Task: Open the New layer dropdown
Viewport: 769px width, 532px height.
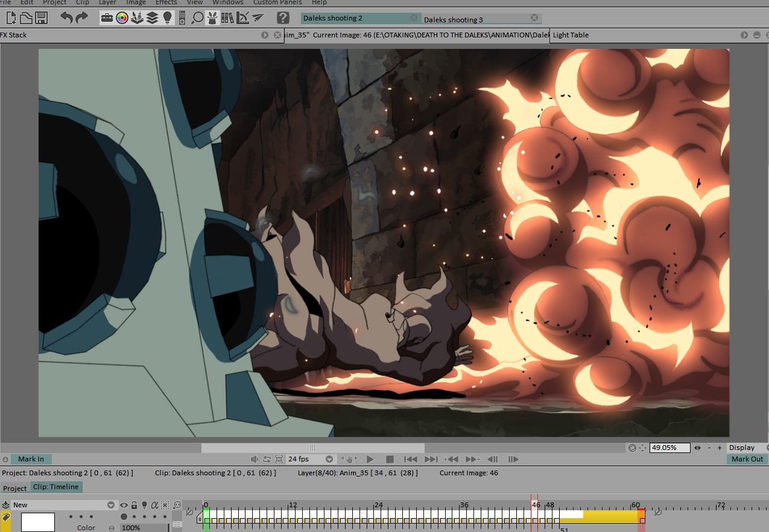Action: pyautogui.click(x=63, y=505)
